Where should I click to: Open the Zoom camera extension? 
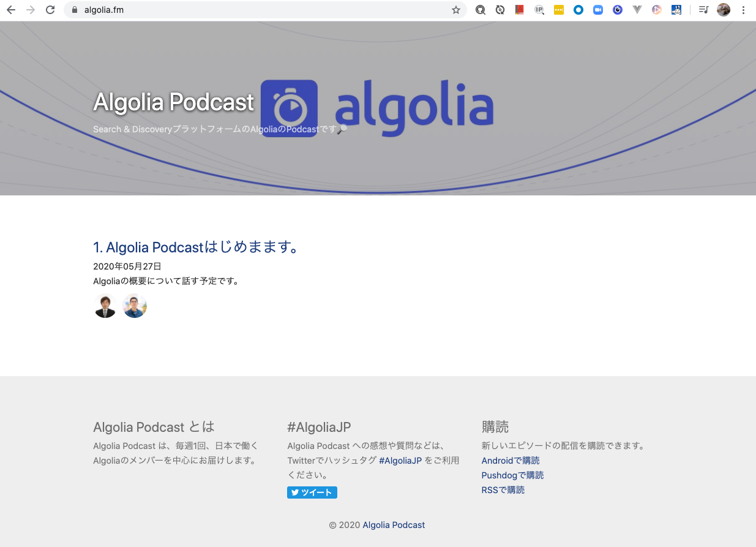(x=598, y=10)
